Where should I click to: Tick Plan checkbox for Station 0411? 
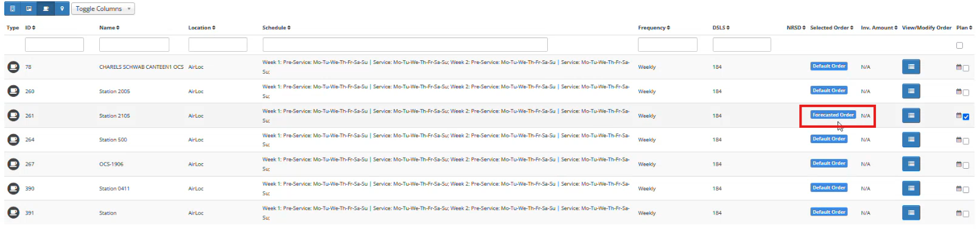tap(966, 190)
